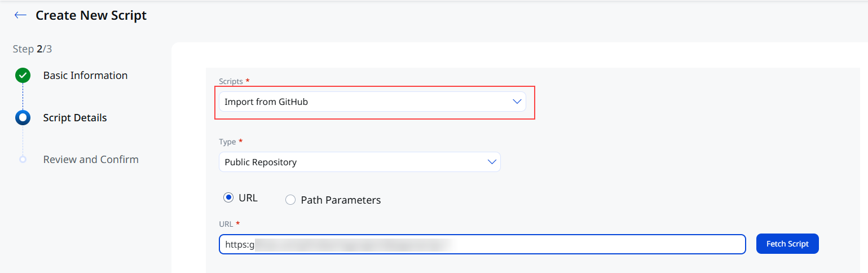Click the green checkmark for Basic Information
Screen dimensions: 868x273
click(23, 76)
